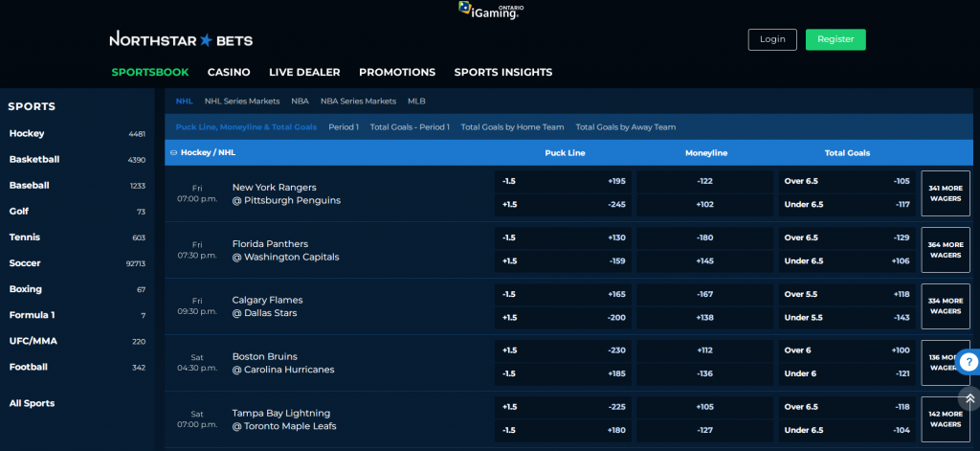Open 136 More Wagers for Bruins game

tap(945, 363)
